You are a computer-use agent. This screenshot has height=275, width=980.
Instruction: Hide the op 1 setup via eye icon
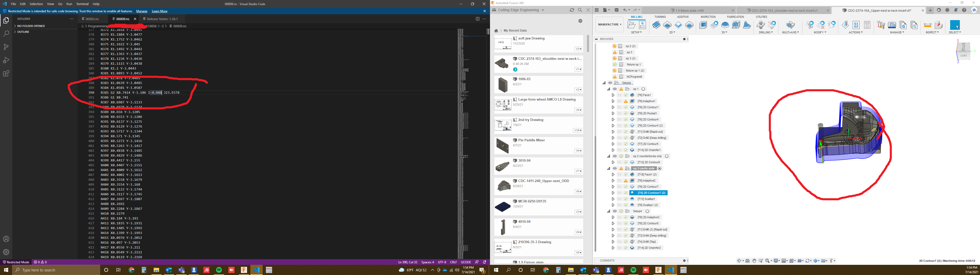pyautogui.click(x=615, y=89)
